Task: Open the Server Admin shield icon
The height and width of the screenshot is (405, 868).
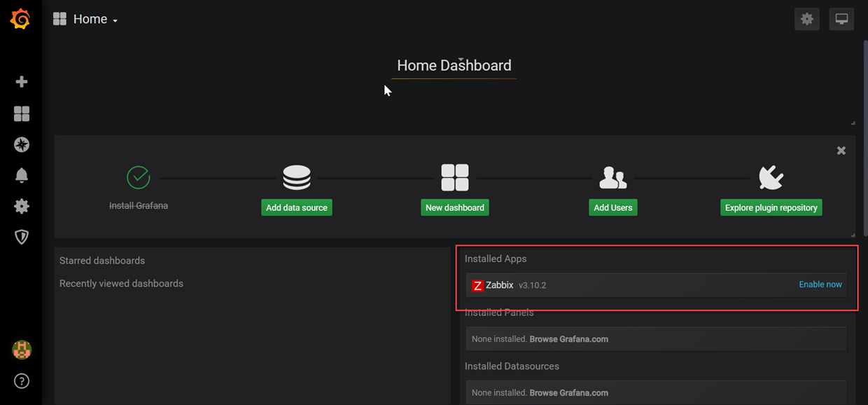Action: point(22,237)
